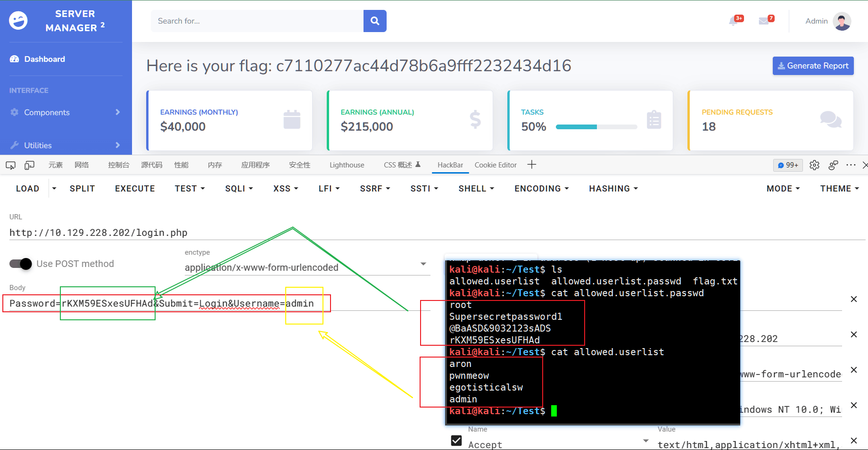Open the ENCODING dropdown menu
The width and height of the screenshot is (868, 450).
541,189
